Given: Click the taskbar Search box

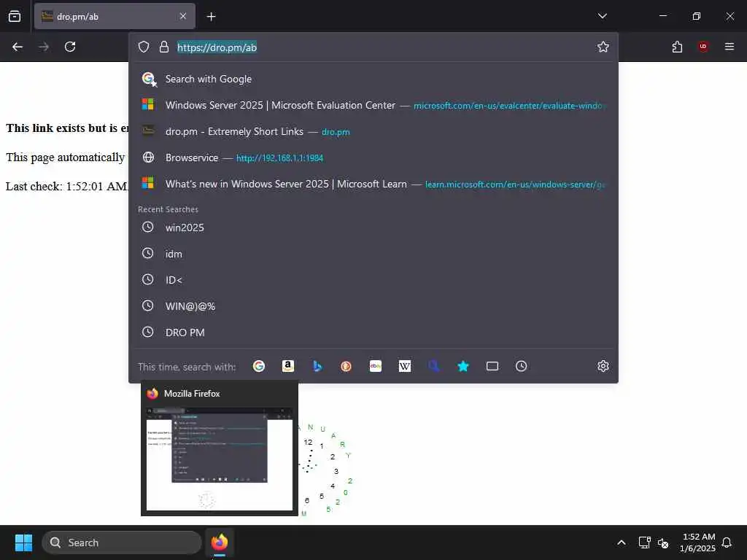Looking at the screenshot, I should point(122,542).
